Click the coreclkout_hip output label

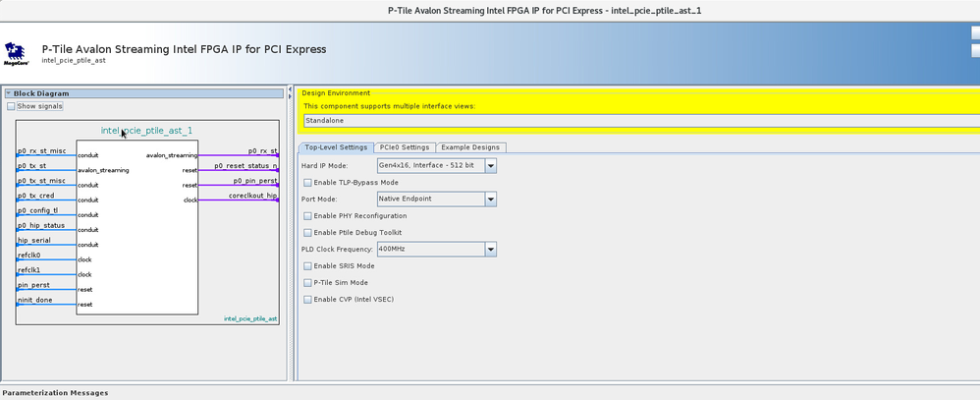pos(252,196)
